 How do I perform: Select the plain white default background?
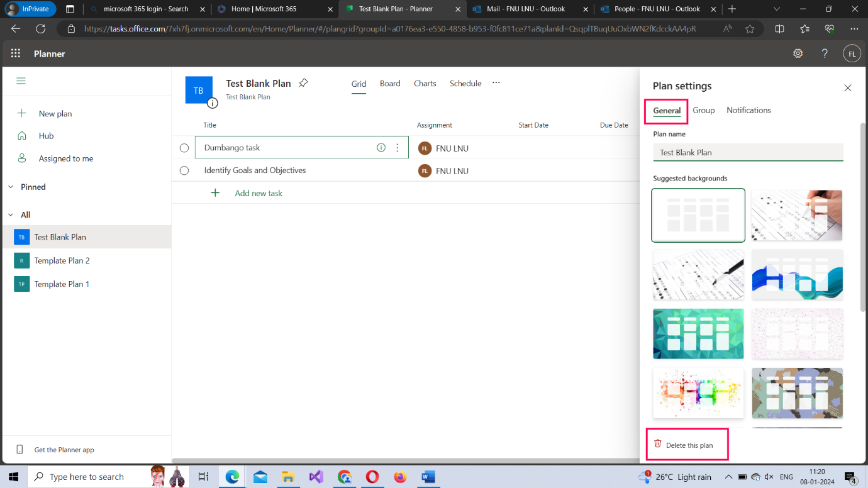click(698, 215)
